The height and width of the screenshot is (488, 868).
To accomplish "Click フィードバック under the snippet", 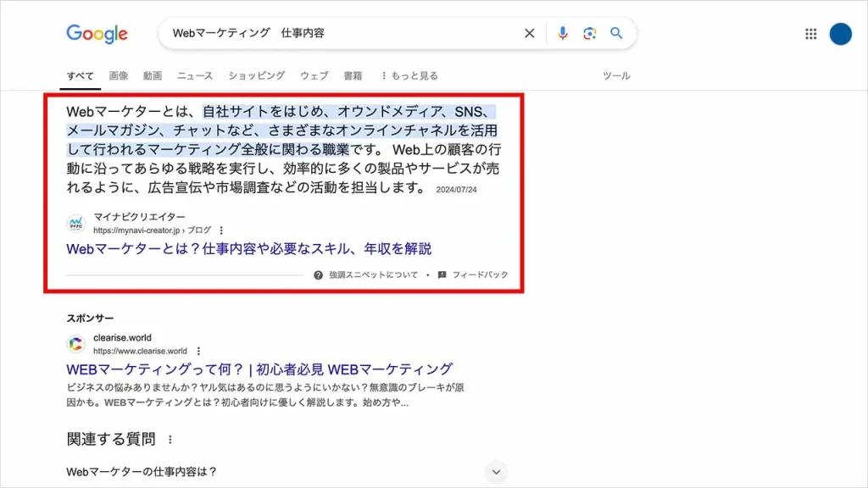I will pos(474,275).
